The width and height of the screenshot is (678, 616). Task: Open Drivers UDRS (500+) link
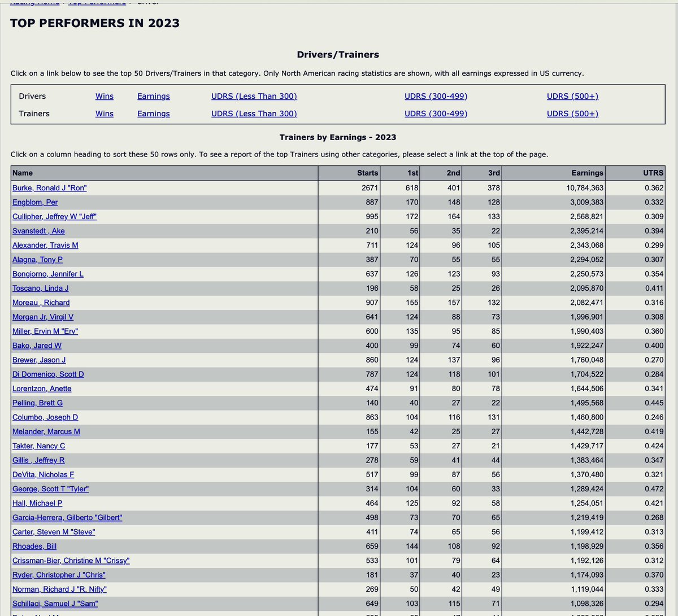tap(573, 96)
